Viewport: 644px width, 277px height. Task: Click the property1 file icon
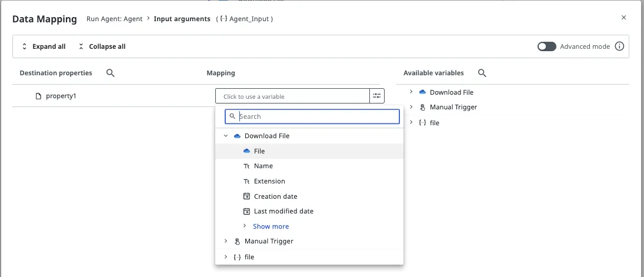point(38,96)
